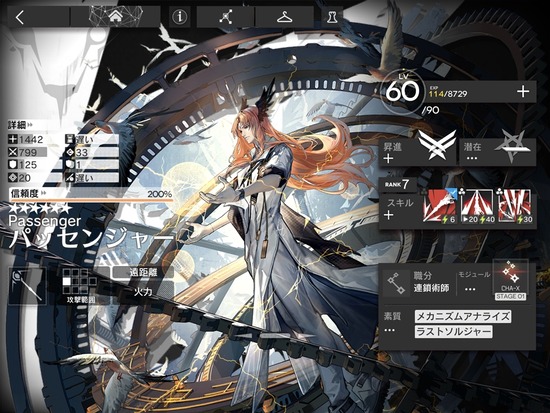Expand the 信頼度 trust details
The height and width of the screenshot is (413, 550).
coord(28,193)
